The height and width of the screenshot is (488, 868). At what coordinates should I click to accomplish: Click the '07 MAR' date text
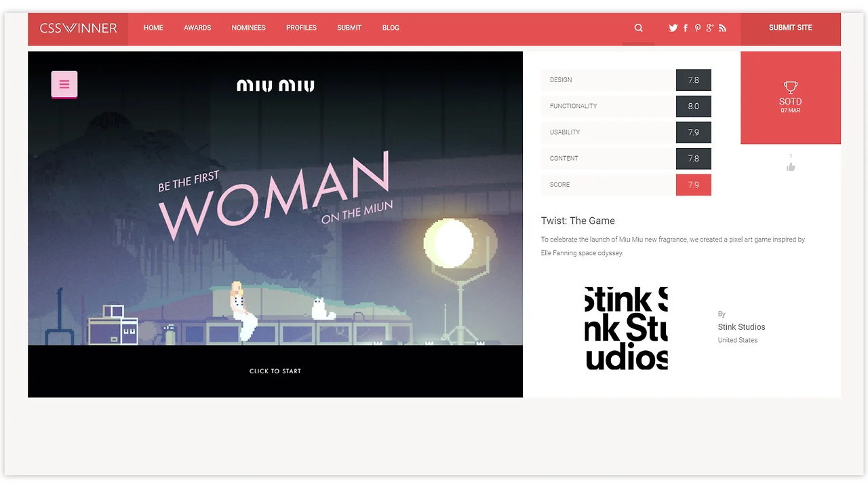point(791,111)
